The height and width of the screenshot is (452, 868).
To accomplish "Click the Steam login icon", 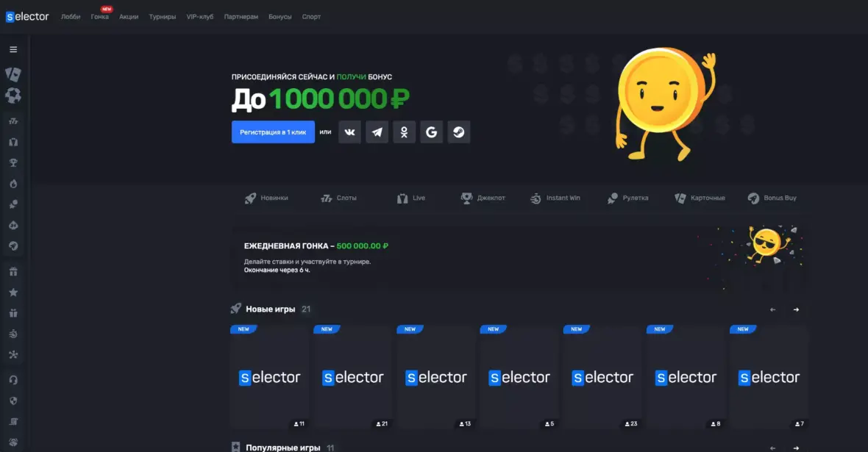I will (458, 132).
